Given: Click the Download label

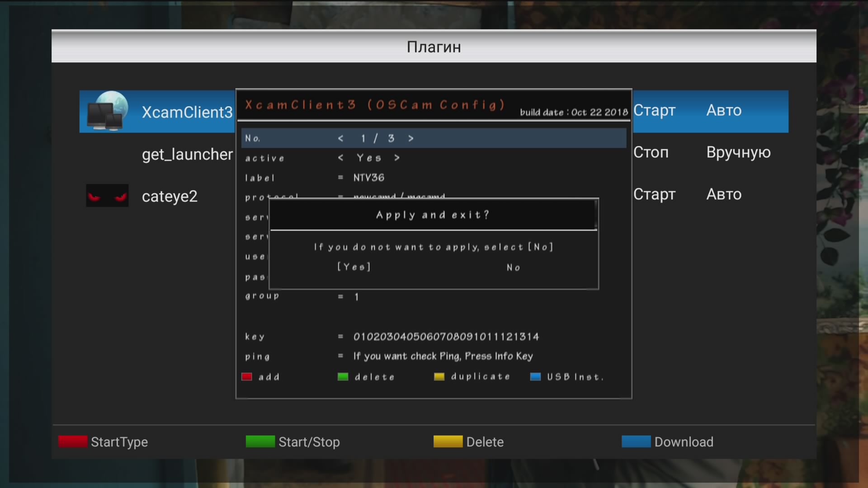Looking at the screenshot, I should coord(684,442).
